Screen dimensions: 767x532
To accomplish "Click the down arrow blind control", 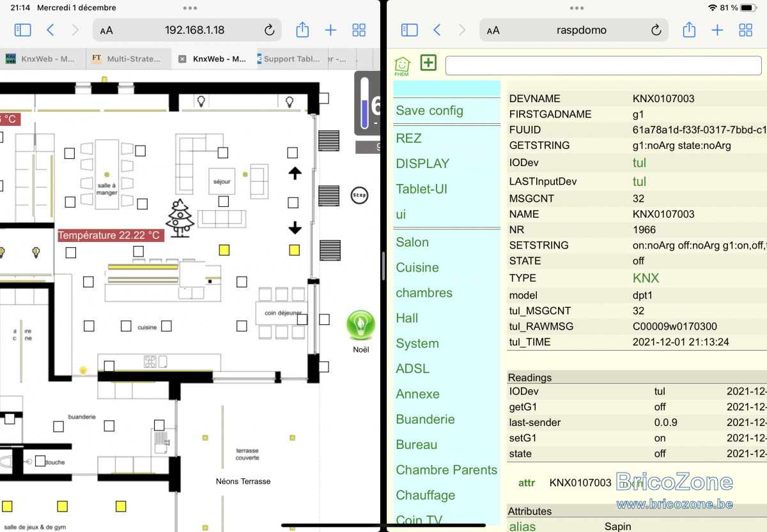I will (295, 228).
